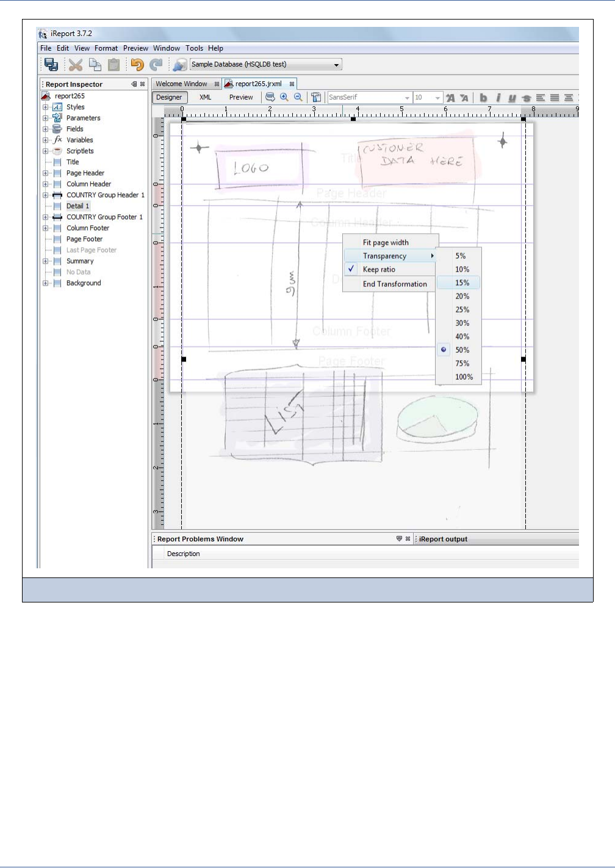Justify text alignment icon
The height and width of the screenshot is (868, 615).
555,98
